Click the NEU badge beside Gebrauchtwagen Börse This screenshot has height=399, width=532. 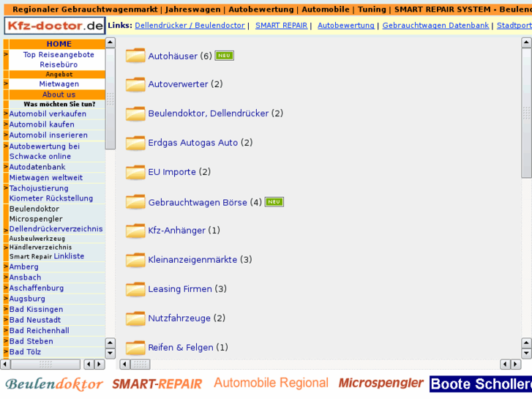tap(274, 202)
